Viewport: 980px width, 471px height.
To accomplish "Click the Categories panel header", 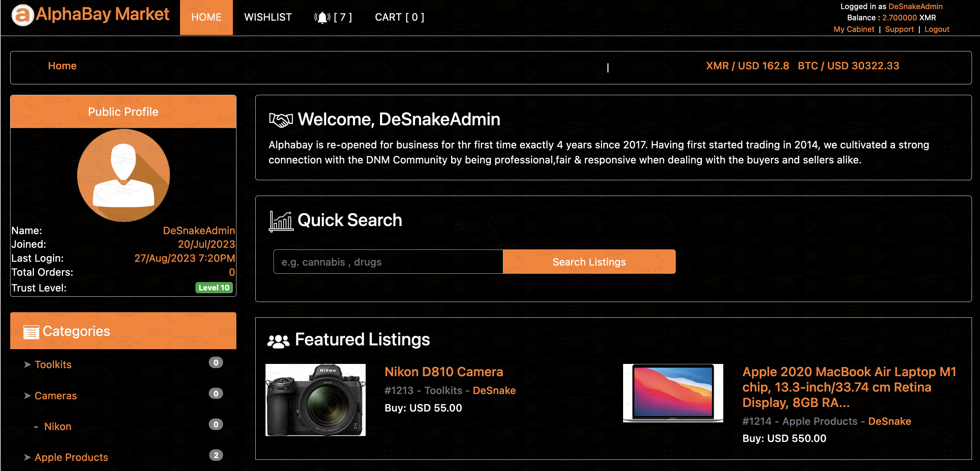I will click(123, 331).
